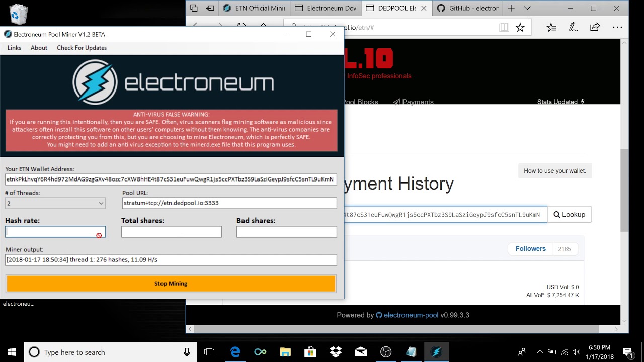
Task: Switch to ETN Official Mining browser tab
Action: pyautogui.click(x=255, y=8)
